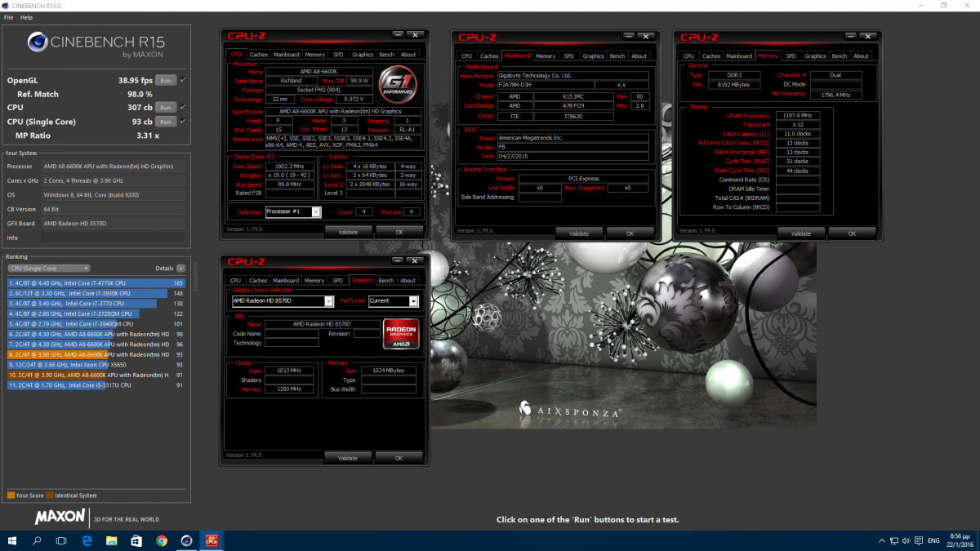Run the OpenGL benchmark
This screenshot has height=551, width=980.
pos(166,81)
